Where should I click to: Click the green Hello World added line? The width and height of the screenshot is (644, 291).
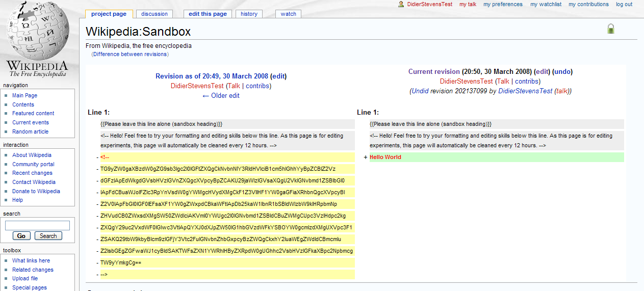tap(497, 157)
